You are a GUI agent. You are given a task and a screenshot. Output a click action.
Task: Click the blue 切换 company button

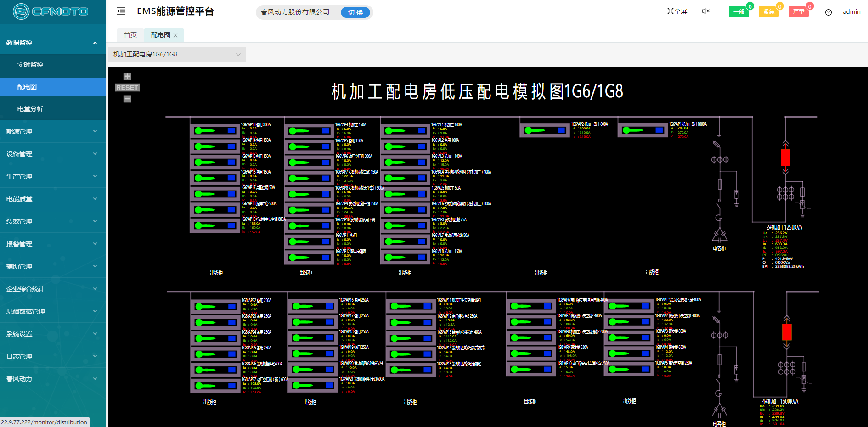(x=355, y=12)
